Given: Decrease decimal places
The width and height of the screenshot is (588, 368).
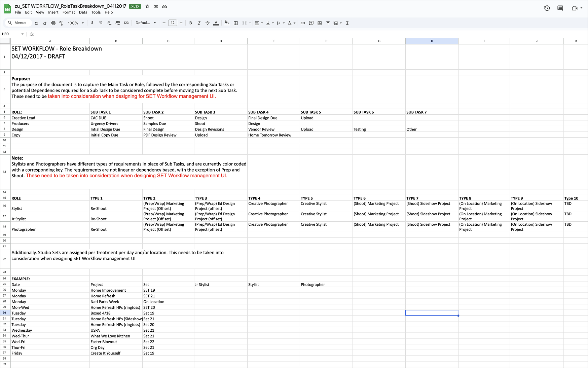Looking at the screenshot, I should [x=109, y=23].
